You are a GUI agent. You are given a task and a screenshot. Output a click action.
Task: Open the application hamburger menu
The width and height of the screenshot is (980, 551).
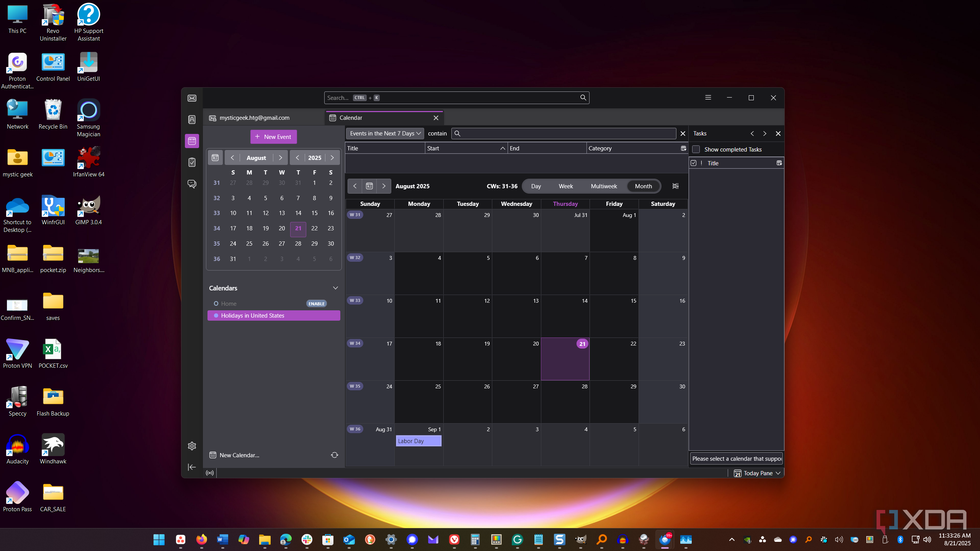tap(708, 98)
